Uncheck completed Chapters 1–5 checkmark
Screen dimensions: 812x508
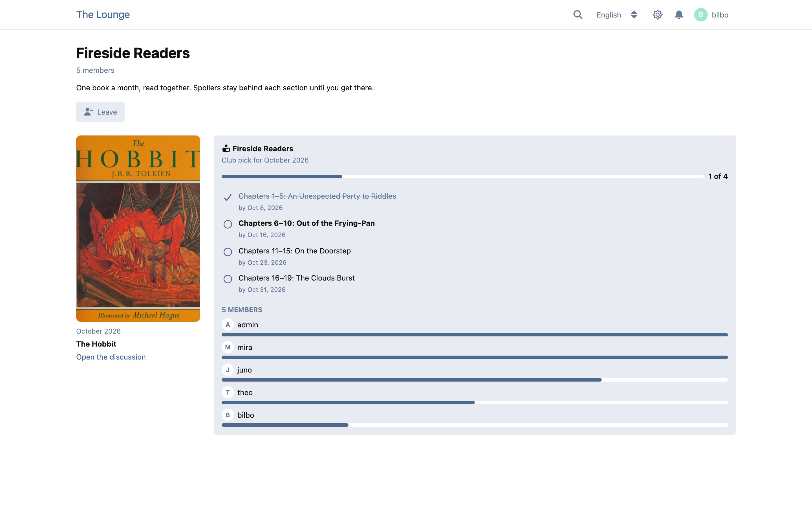tap(228, 197)
